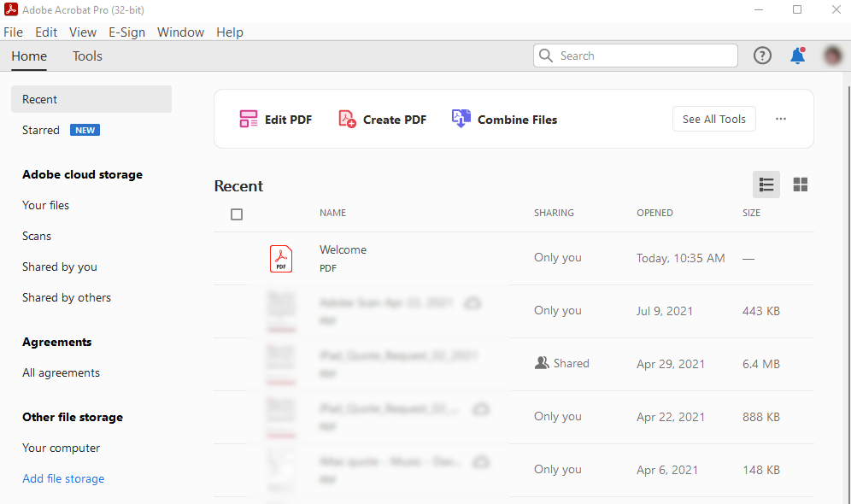851x504 pixels.
Task: Open the E-Sign menu
Action: 126,32
